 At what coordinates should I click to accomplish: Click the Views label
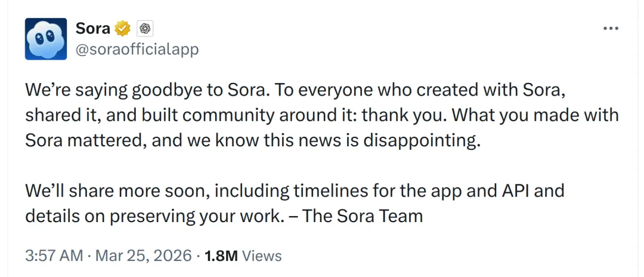pos(262,256)
